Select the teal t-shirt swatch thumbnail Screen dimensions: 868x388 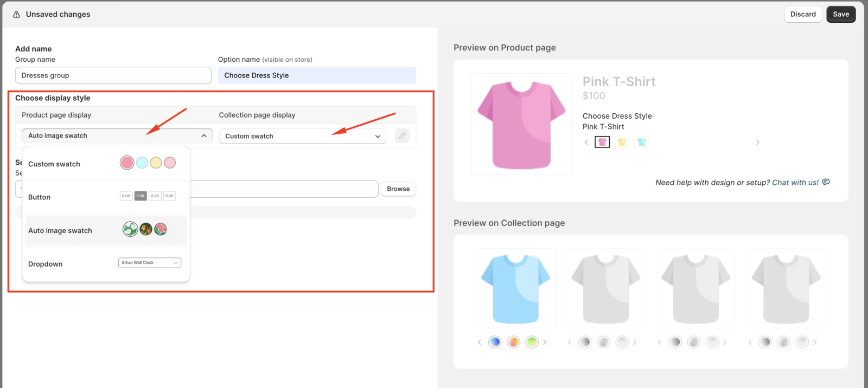[x=642, y=142]
